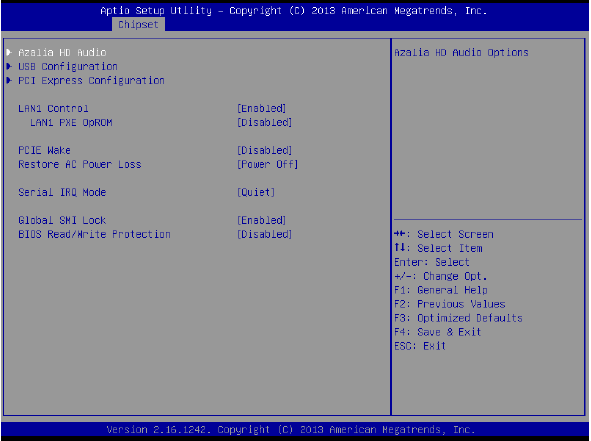Screen dimensions: 591x441
Task: Click the F1: General Help hint
Action: tap(441, 290)
